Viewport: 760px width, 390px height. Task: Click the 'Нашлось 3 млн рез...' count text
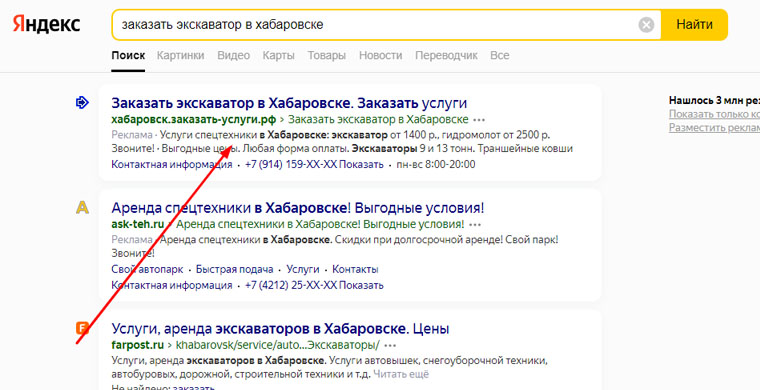pos(714,100)
